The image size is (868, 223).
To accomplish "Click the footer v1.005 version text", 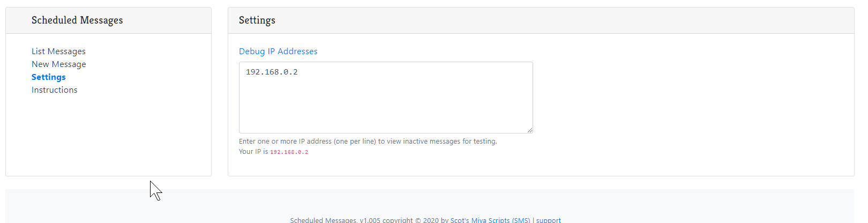I will click(370, 220).
